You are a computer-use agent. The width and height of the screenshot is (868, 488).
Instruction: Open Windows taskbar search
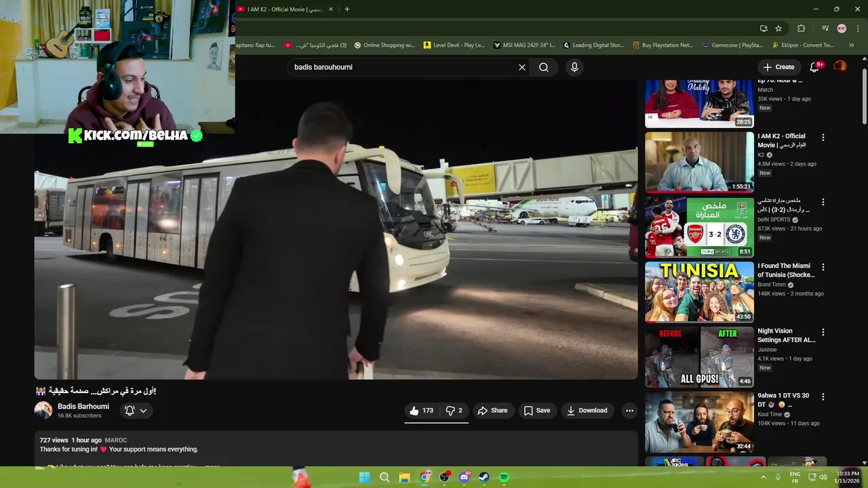(x=384, y=477)
